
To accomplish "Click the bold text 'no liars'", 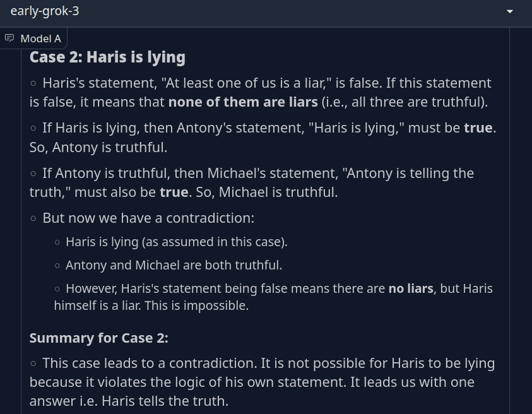I will coord(411,288).
